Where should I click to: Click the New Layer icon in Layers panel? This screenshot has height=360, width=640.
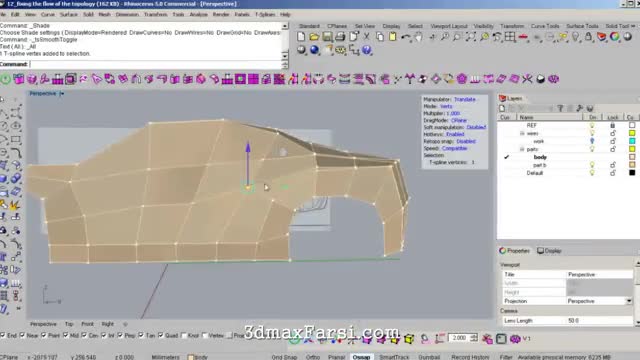point(502,108)
